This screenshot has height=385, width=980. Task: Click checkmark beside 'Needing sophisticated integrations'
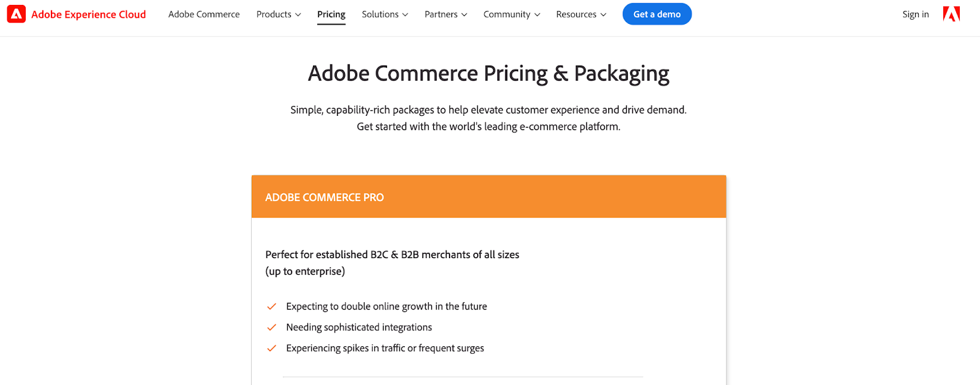(x=271, y=327)
